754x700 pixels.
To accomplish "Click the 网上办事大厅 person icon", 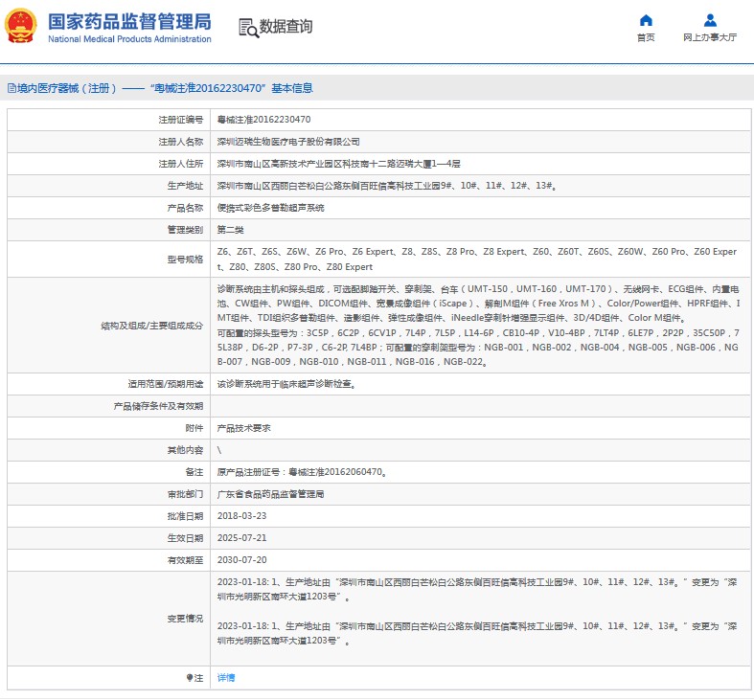I will click(710, 20).
